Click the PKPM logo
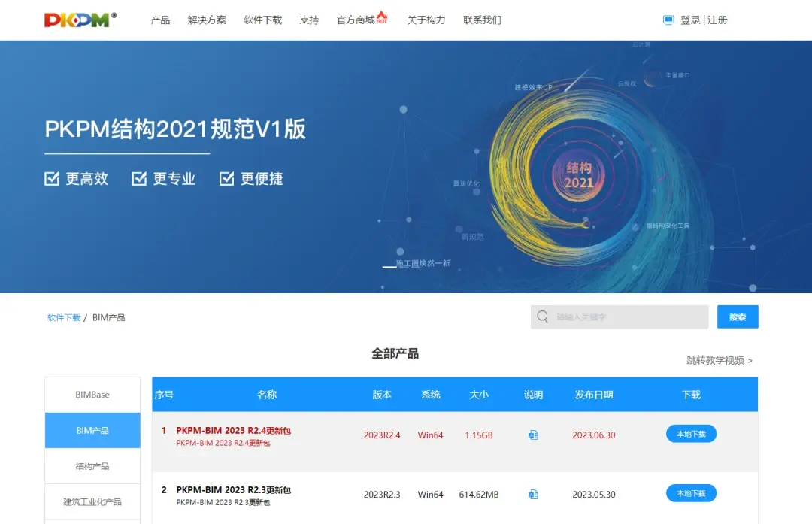This screenshot has width=812, height=524. point(80,20)
